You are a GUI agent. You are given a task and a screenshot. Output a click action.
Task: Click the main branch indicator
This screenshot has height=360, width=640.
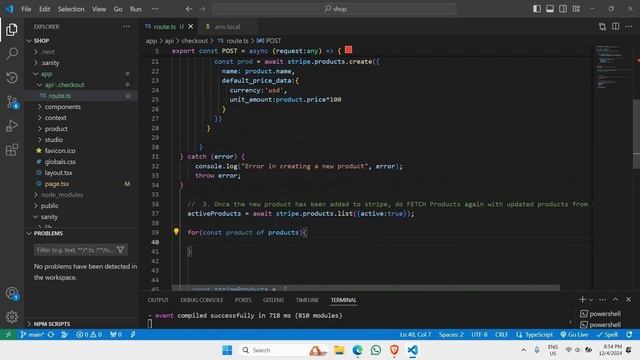click(x=32, y=334)
